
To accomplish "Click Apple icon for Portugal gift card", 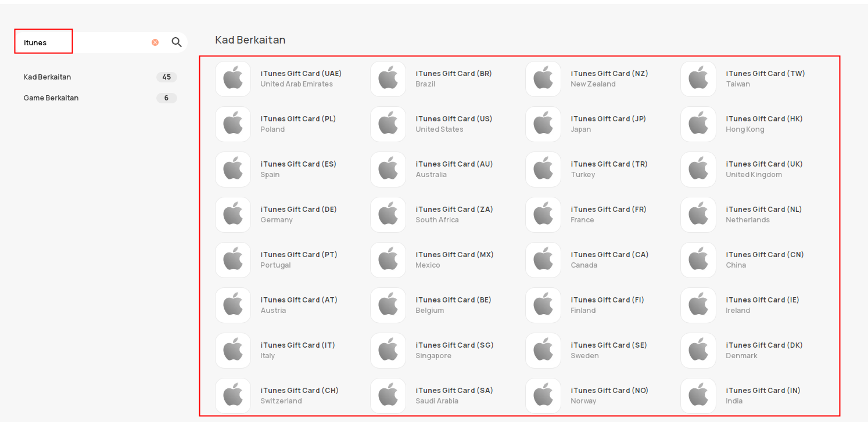I will [233, 260].
